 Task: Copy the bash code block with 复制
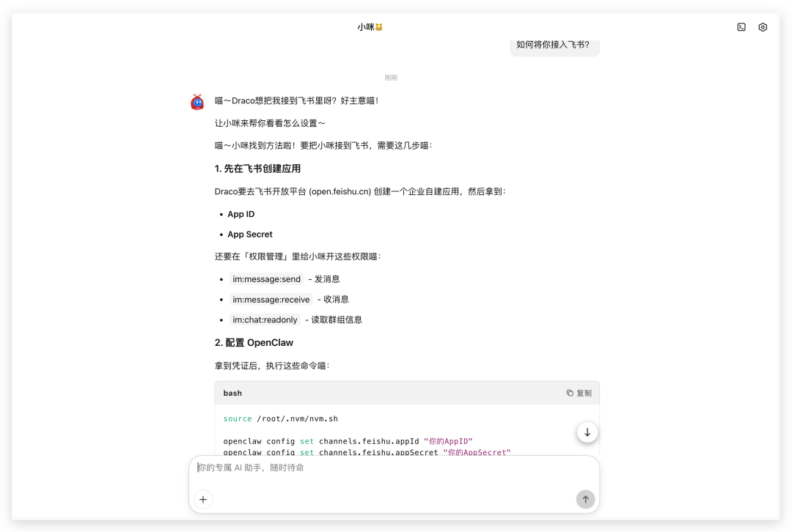[579, 394]
